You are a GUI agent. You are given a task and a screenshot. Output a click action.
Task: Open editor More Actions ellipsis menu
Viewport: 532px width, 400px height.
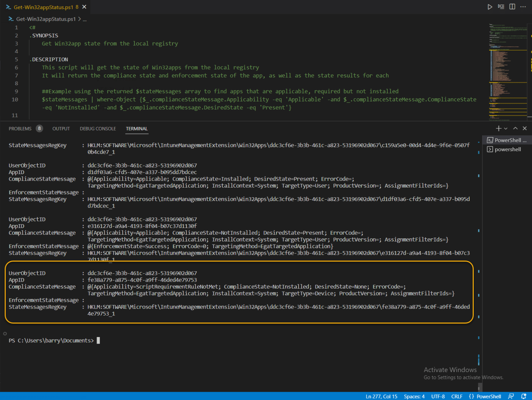tap(523, 7)
